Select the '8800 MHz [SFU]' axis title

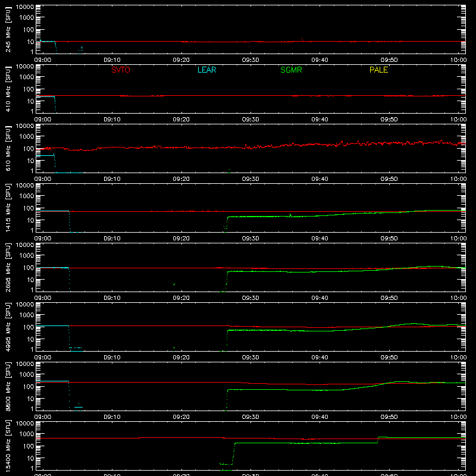8,387
